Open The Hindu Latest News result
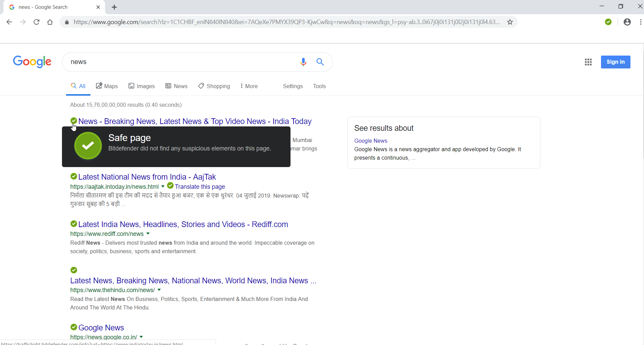644x345 pixels. pos(193,281)
